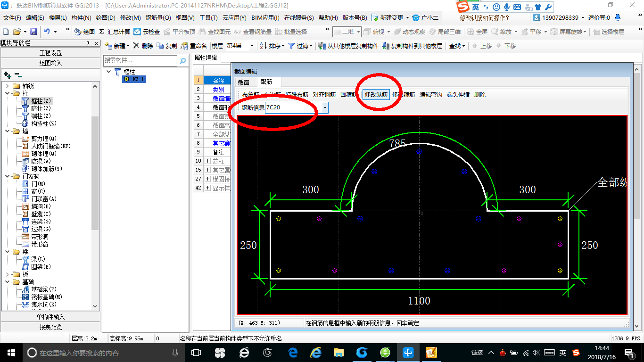Open 报表预览 section
Viewport: 644px width, 362px height.
coord(50,327)
